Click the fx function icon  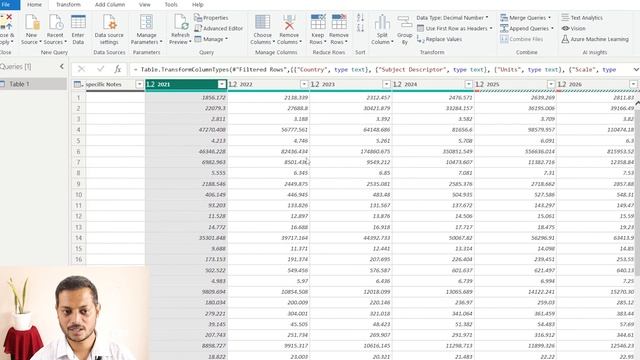(x=118, y=69)
